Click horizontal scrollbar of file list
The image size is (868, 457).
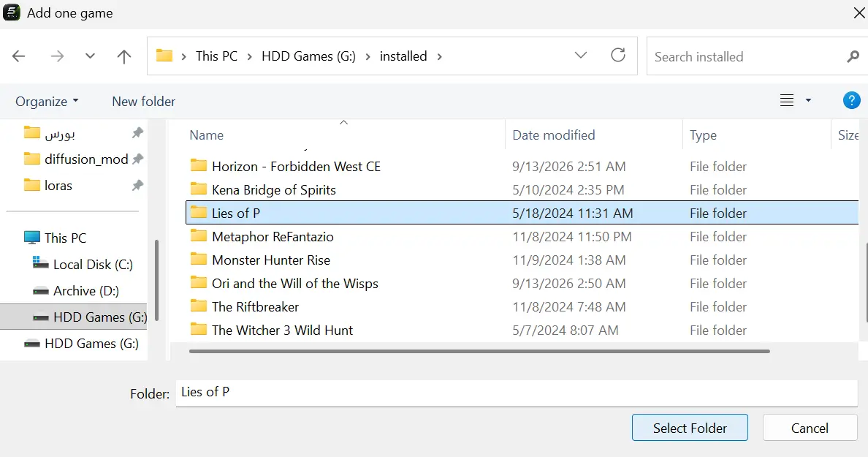pyautogui.click(x=479, y=351)
